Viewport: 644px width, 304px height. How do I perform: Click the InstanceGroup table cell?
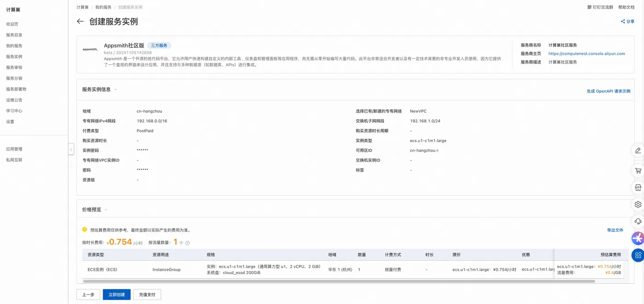[167, 270]
